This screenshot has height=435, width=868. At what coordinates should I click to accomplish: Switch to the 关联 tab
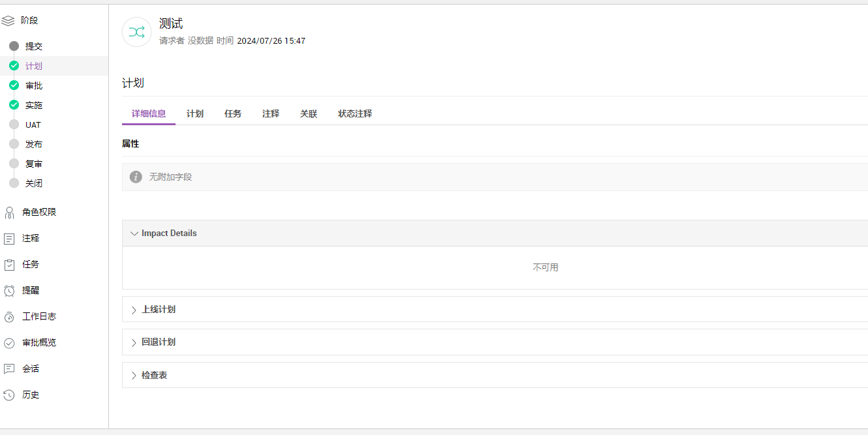click(x=309, y=113)
